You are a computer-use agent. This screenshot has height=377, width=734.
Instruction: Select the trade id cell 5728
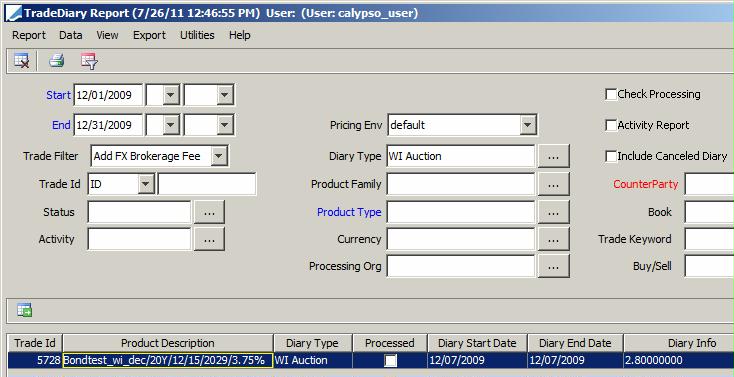35,360
